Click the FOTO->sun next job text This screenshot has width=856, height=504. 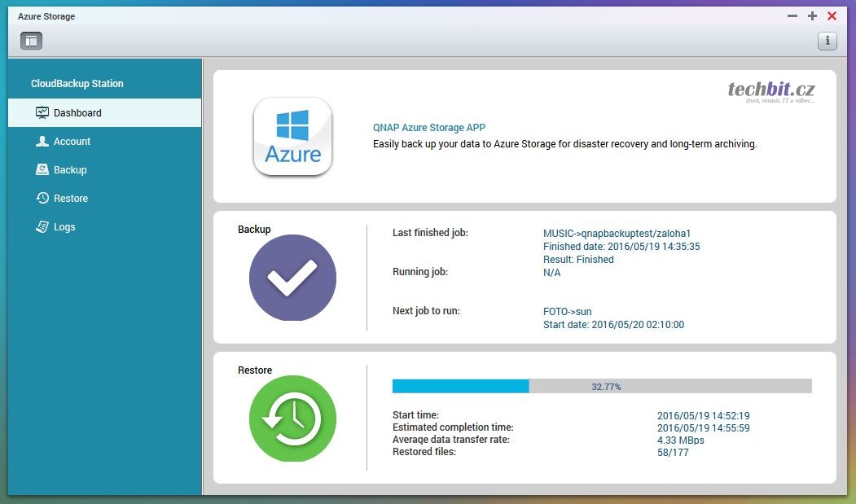coord(567,312)
